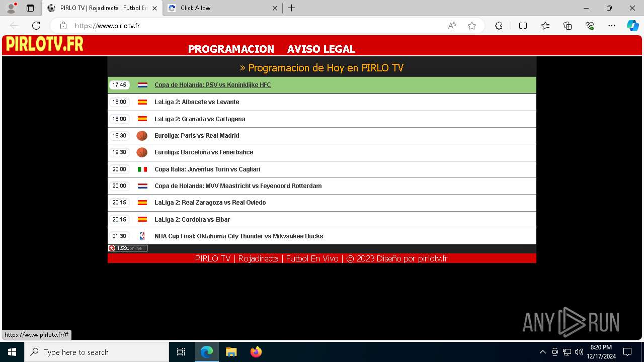Screen dimensions: 644x362
Task: Open the notification center icon
Action: pyautogui.click(x=627, y=352)
